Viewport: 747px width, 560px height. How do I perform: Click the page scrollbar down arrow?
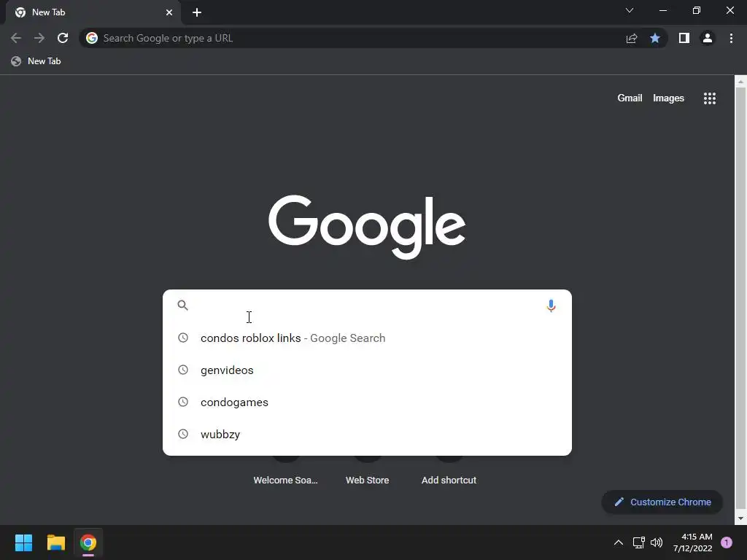click(740, 518)
